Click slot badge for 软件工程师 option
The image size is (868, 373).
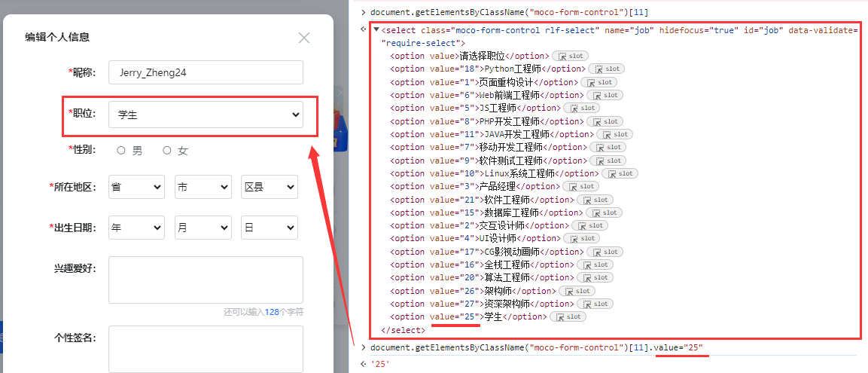(x=595, y=200)
